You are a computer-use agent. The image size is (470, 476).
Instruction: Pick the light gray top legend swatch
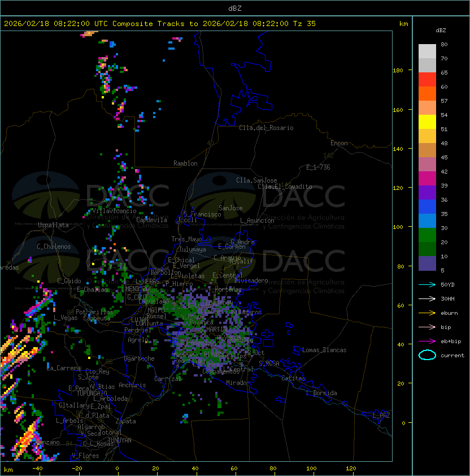(427, 51)
